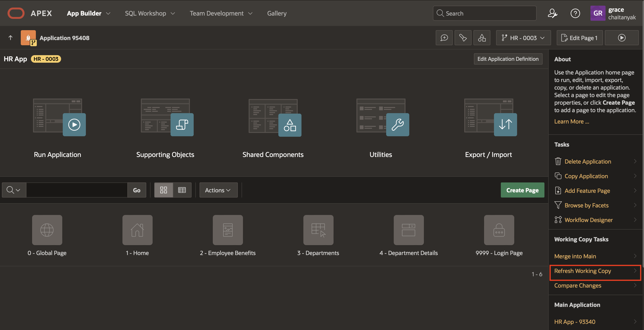Open the Supporting Objects icon
This screenshot has height=330, width=644.
182,124
